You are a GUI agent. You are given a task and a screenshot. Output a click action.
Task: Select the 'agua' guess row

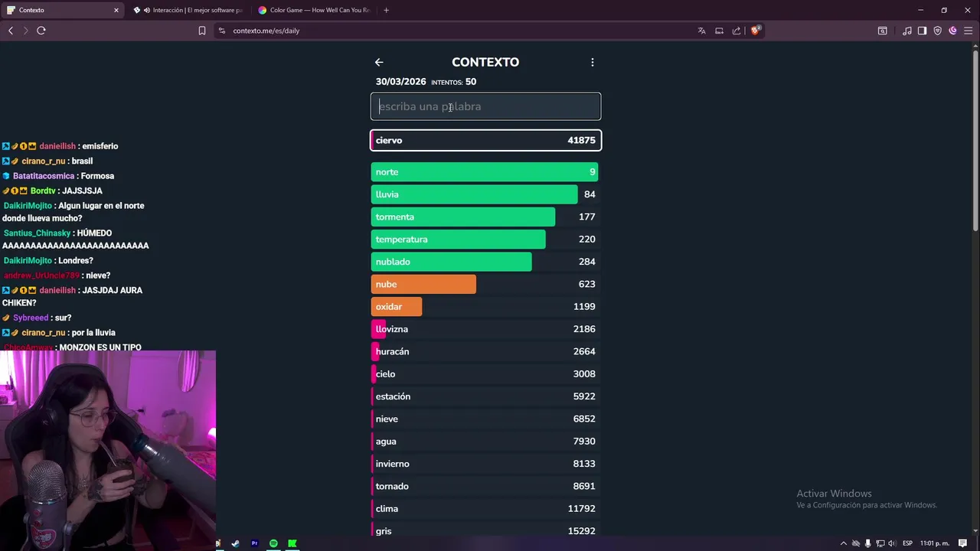tap(485, 442)
